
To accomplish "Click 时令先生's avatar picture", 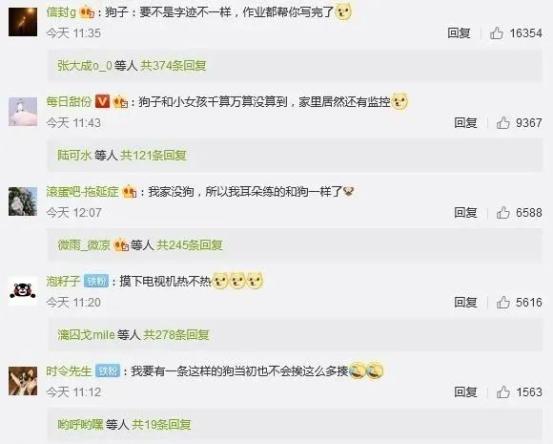I will pos(23,381).
